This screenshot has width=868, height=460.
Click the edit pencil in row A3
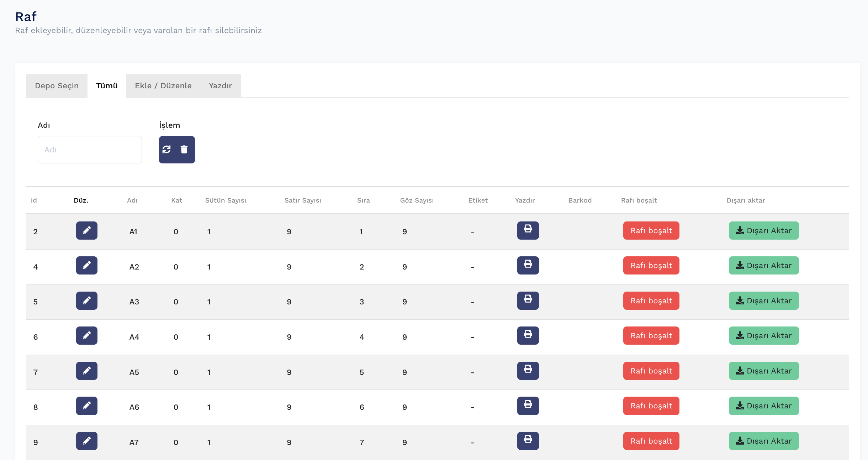(x=87, y=301)
